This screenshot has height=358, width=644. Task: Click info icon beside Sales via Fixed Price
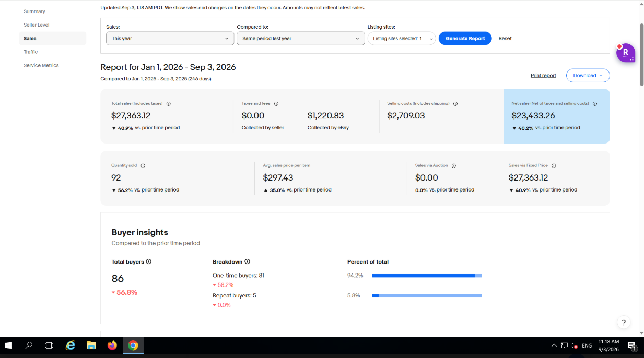[554, 166]
